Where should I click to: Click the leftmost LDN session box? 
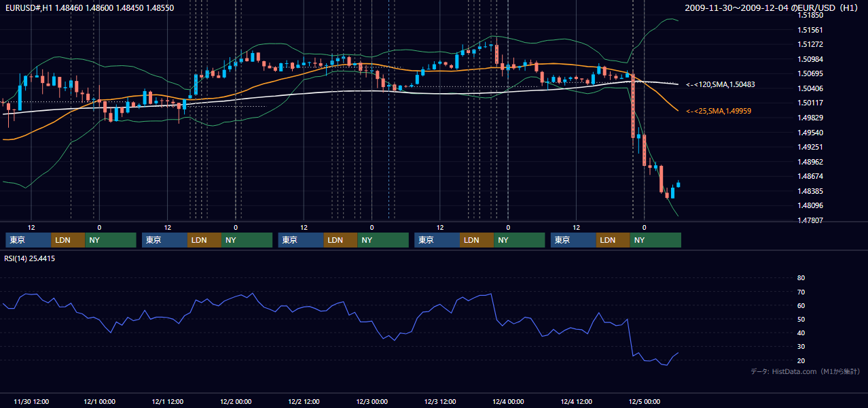pyautogui.click(x=69, y=240)
